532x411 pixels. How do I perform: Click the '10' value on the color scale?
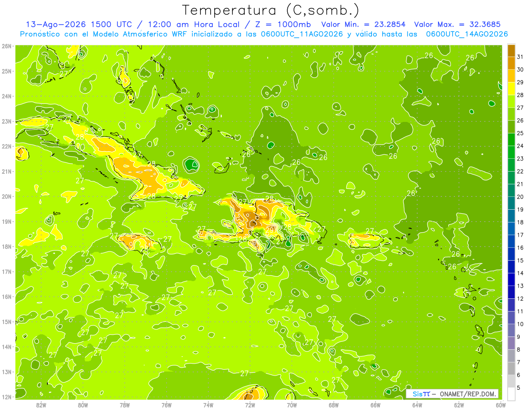pos(520,324)
